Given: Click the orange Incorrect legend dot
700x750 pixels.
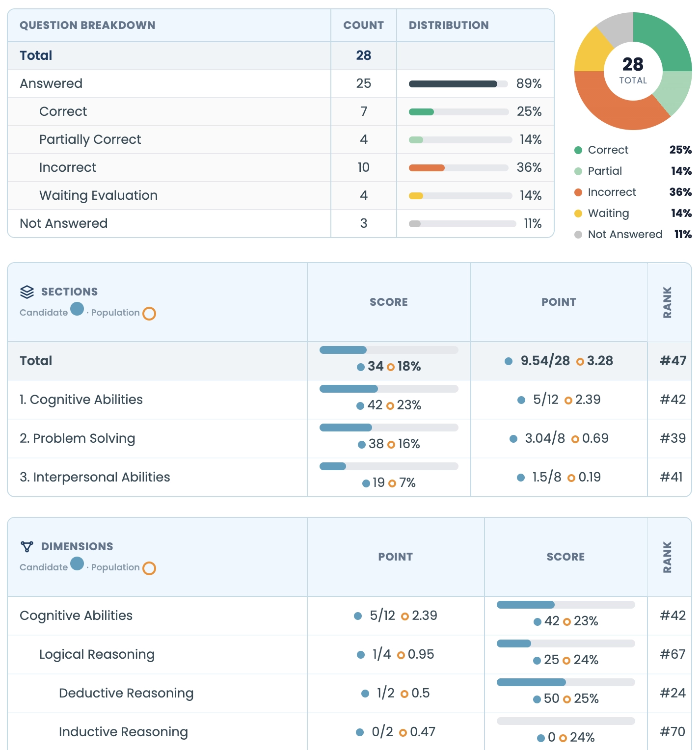Looking at the screenshot, I should (578, 192).
